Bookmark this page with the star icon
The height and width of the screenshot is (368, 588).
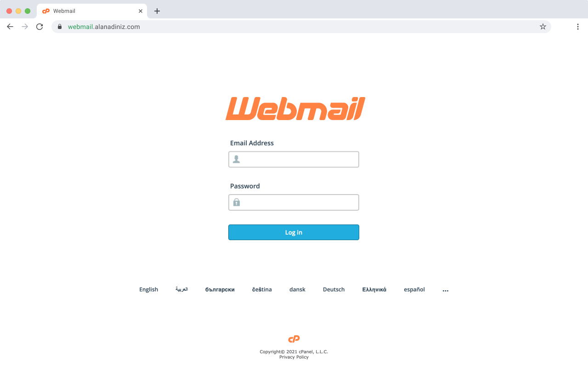(543, 27)
